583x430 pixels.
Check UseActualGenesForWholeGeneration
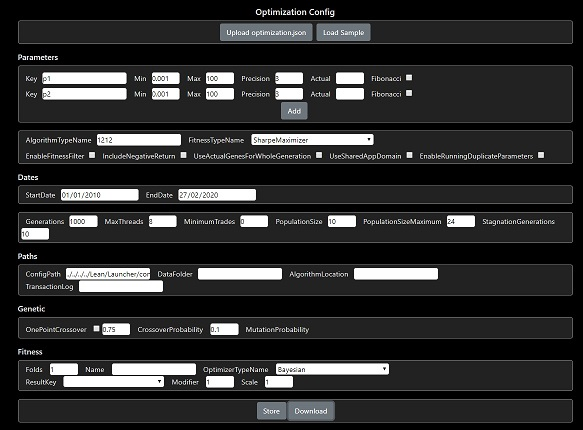319,155
